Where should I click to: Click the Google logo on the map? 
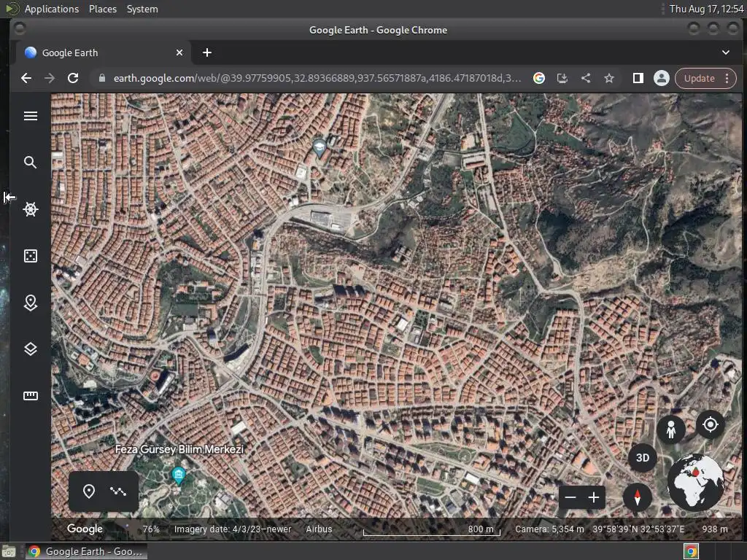85,529
